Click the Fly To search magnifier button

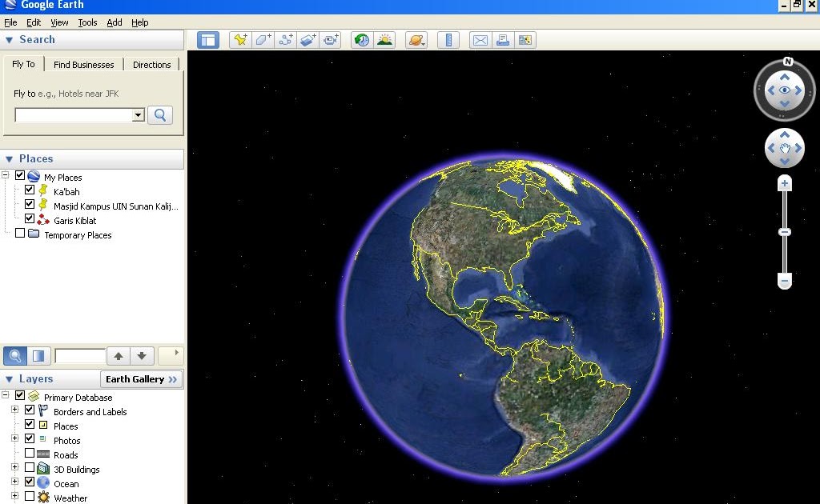tap(160, 115)
